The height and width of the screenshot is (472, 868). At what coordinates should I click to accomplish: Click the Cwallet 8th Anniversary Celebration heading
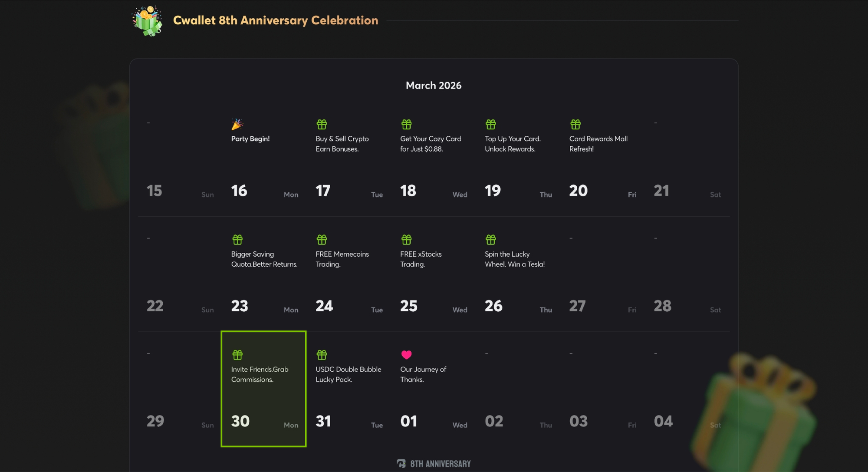tap(276, 20)
